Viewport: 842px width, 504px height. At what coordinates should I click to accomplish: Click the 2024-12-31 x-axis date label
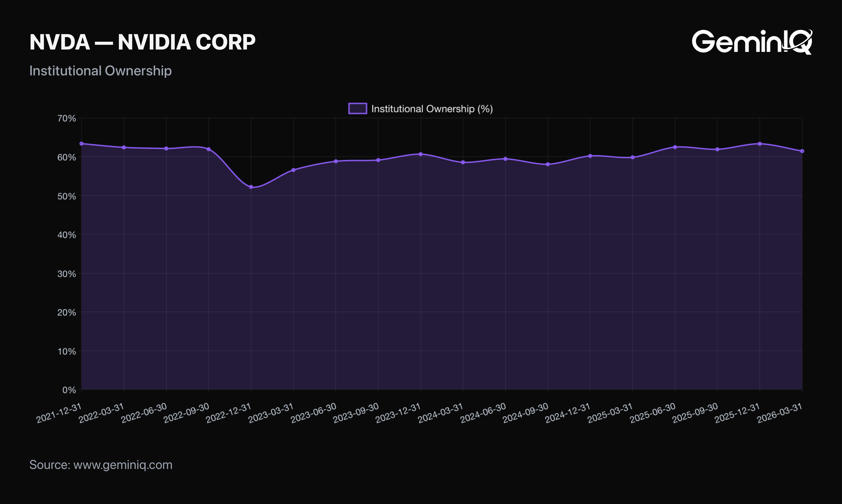click(x=568, y=413)
